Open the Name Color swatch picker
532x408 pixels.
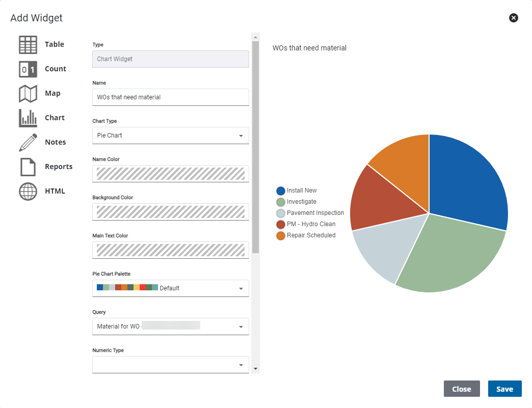170,174
